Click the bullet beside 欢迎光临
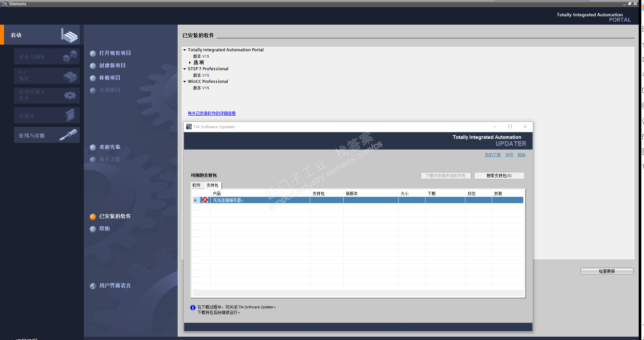The width and height of the screenshot is (644, 340). coord(93,147)
